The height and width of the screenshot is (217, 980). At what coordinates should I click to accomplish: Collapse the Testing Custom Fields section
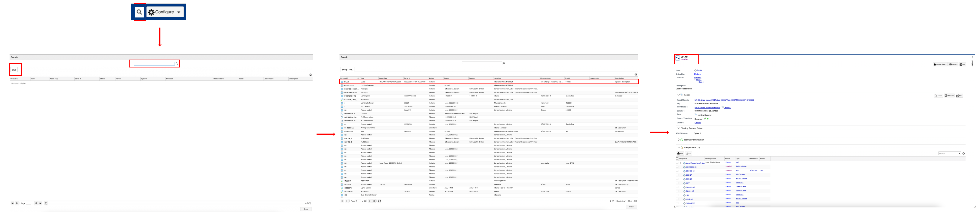point(678,128)
